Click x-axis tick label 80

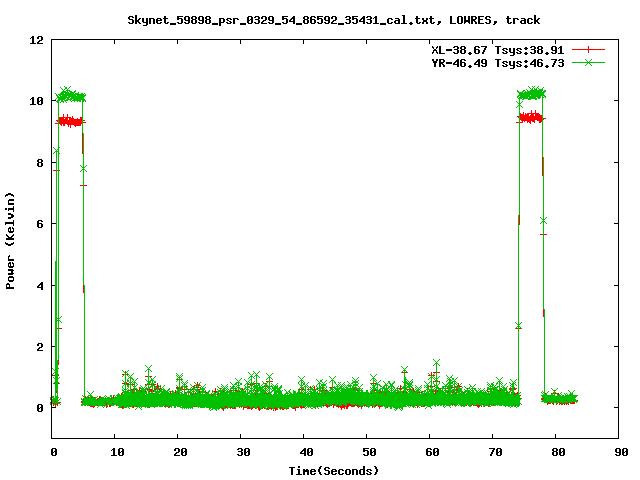coord(558,452)
